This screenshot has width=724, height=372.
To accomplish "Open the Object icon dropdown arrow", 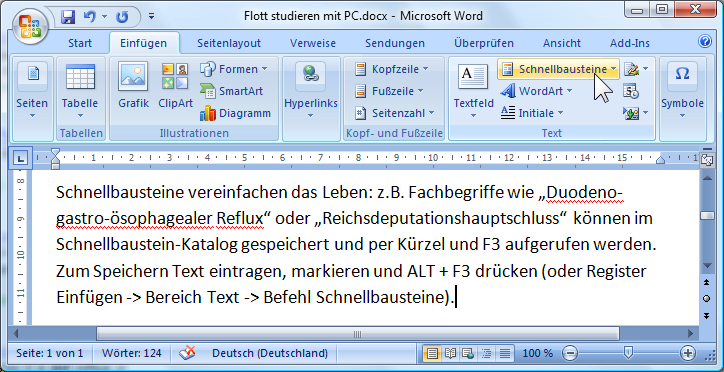I will pyautogui.click(x=646, y=113).
